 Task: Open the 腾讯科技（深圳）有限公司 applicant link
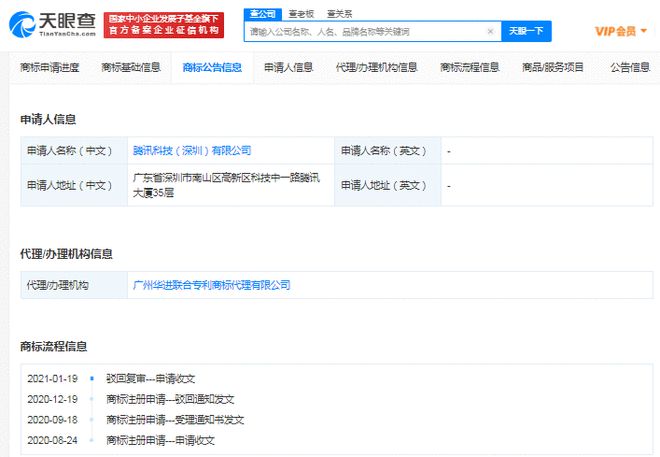tap(192, 151)
